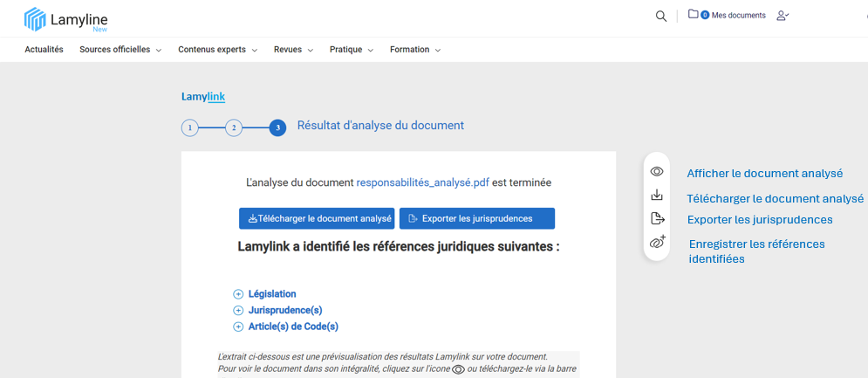Open Pratique dropdown menu
868x378 pixels.
(352, 50)
